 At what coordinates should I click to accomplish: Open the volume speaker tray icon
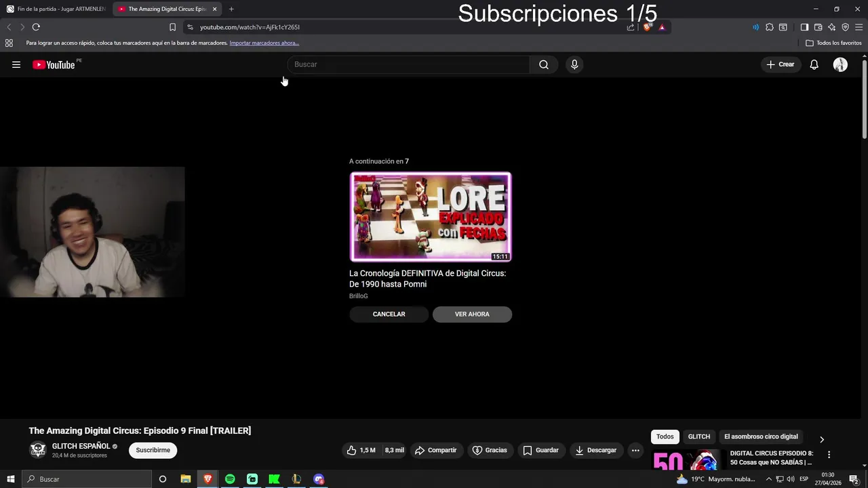point(791,479)
